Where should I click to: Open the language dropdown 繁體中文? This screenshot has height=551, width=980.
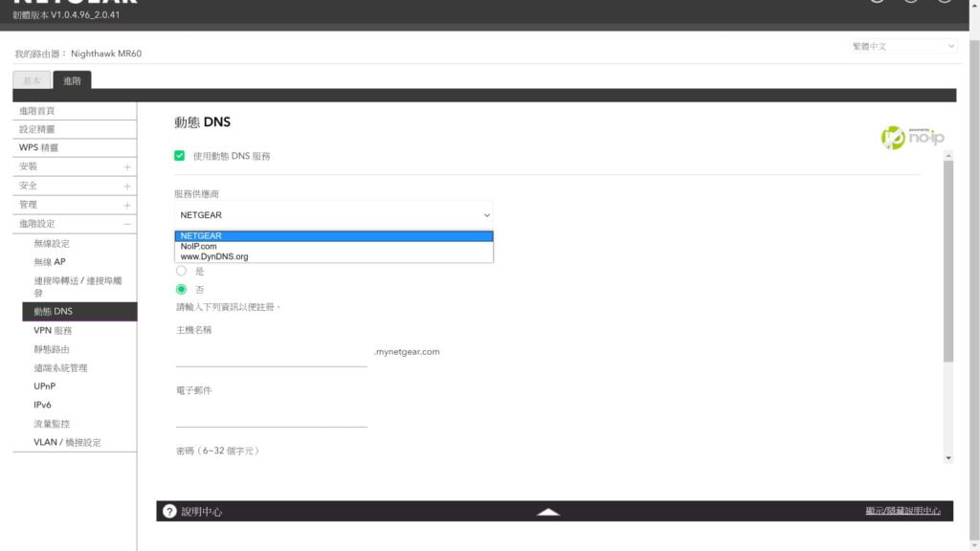(x=903, y=46)
